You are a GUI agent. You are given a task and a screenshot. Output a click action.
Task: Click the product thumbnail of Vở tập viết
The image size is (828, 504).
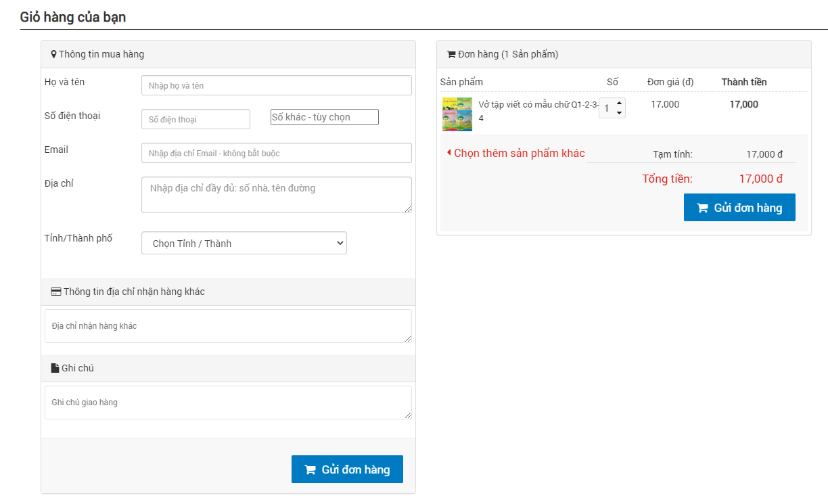457,114
